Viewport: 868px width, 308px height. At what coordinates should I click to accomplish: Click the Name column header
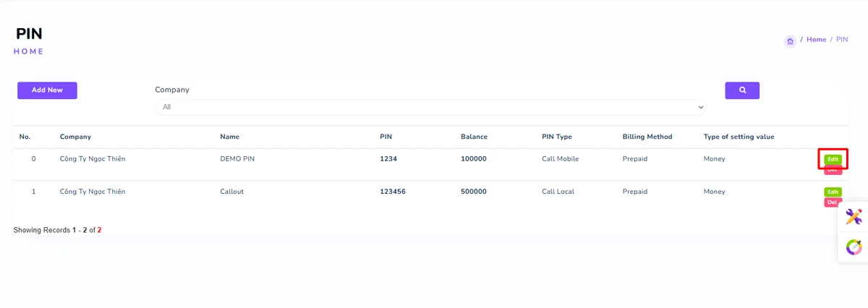pyautogui.click(x=229, y=137)
